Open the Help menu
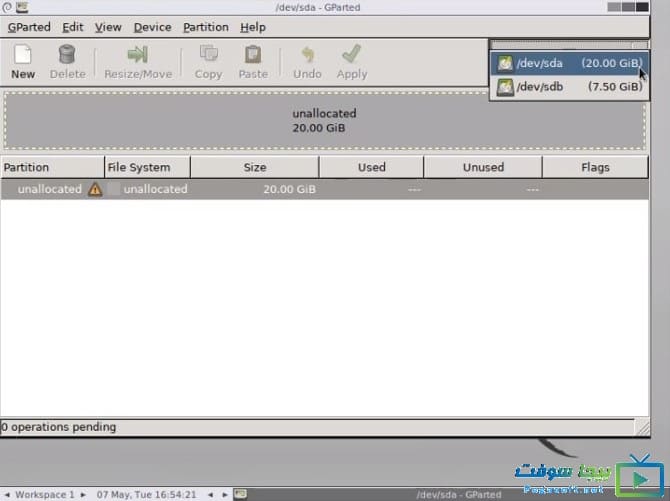Screen dimensions: 670x501 [x=253, y=27]
